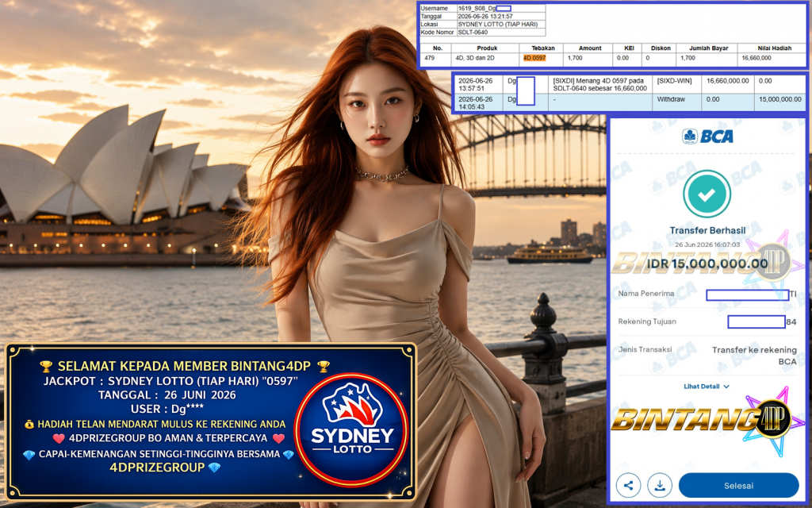The width and height of the screenshot is (812, 508).
Task: Click the trophy icon before SELAMAT
Action: 46,367
